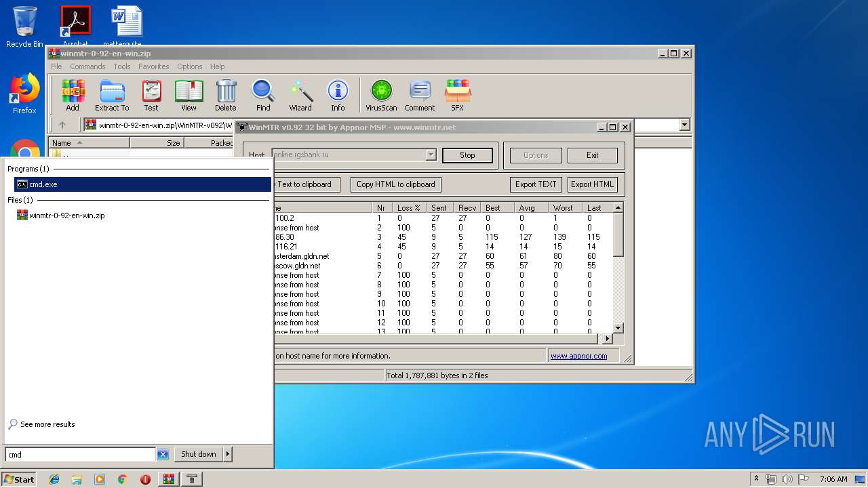Viewport: 868px width, 488px height.
Task: Select the amsterdam.gldn.net row
Action: coord(443,256)
